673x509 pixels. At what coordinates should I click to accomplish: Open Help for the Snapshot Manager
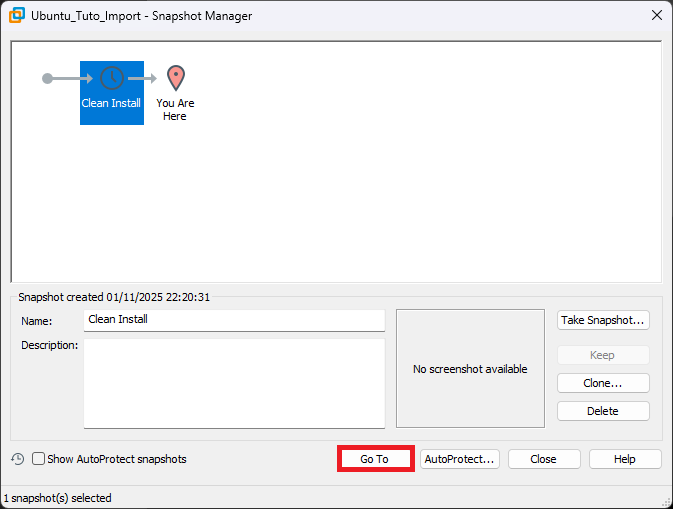(625, 459)
